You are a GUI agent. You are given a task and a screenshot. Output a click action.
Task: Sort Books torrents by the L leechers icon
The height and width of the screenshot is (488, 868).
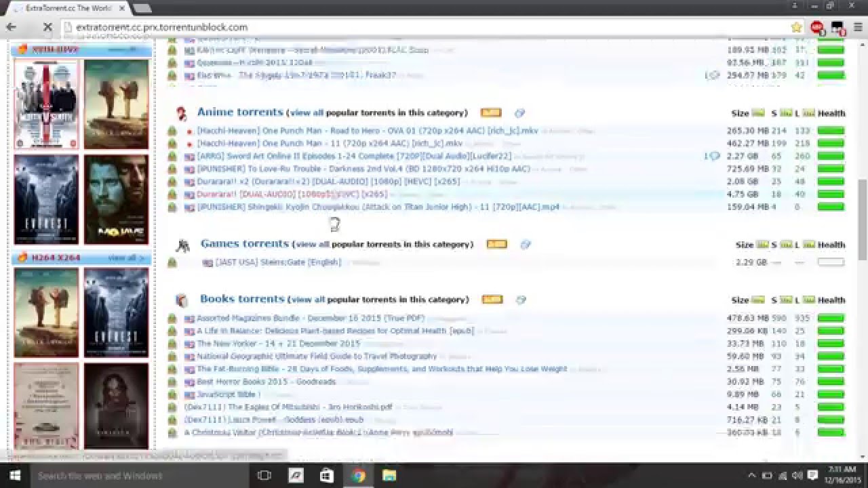click(808, 300)
